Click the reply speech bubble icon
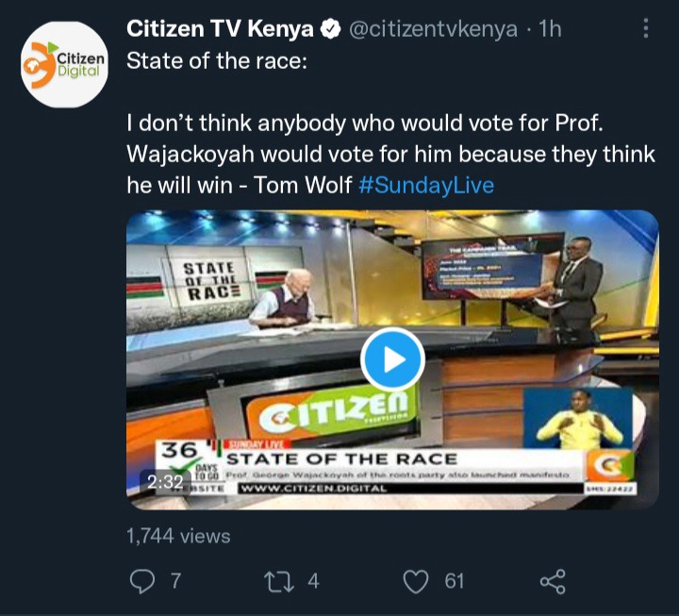This screenshot has height=616, width=679. (142, 581)
